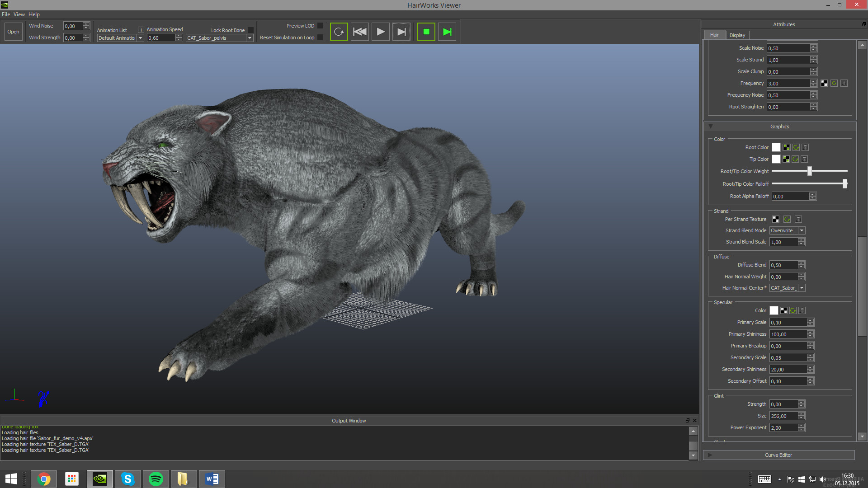Click Per Strand Texture assign icon

pos(776,219)
